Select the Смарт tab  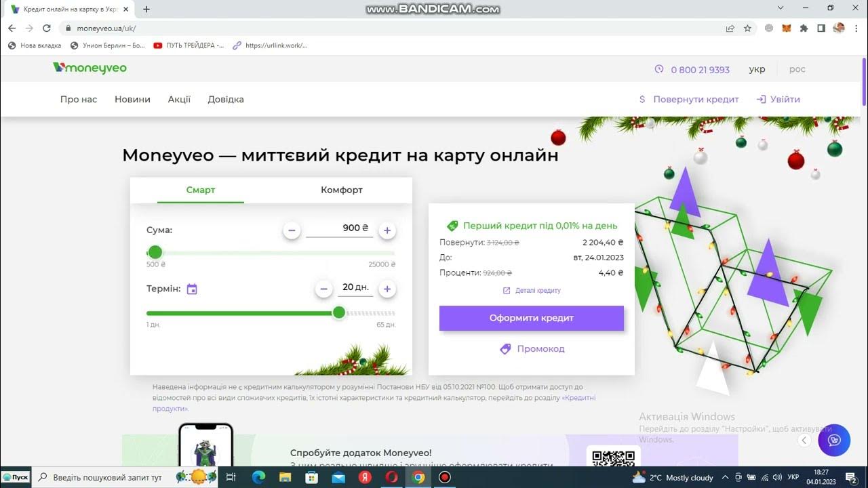click(201, 190)
